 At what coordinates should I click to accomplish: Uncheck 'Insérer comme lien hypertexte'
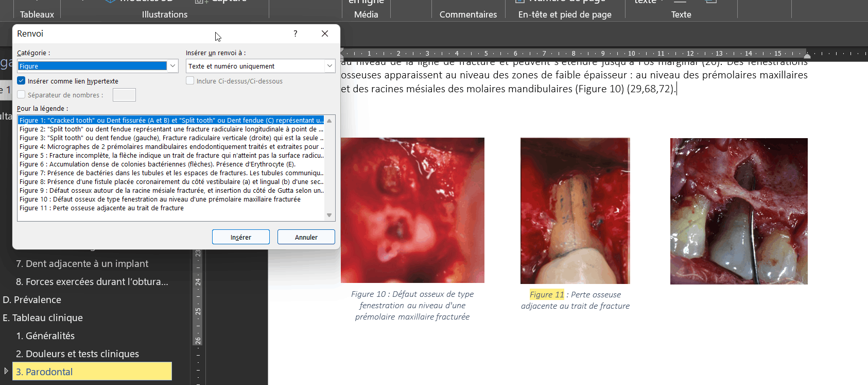[21, 81]
